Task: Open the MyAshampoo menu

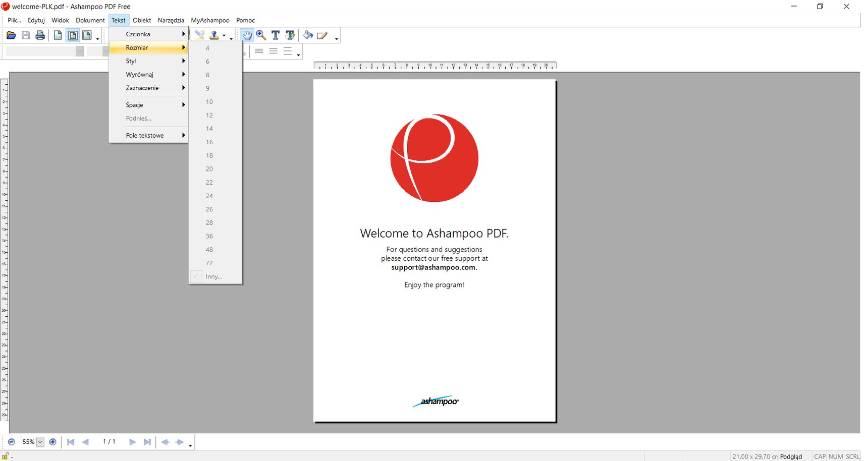Action: point(210,20)
